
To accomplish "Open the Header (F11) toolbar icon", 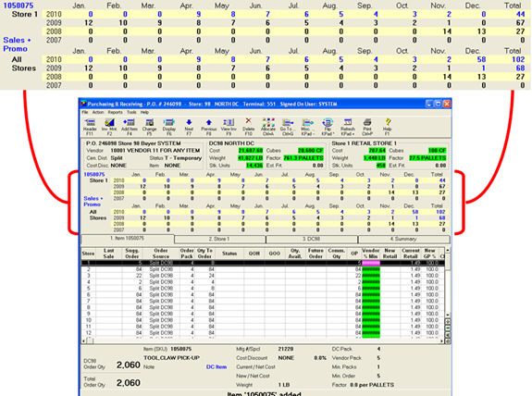I will 90,127.
